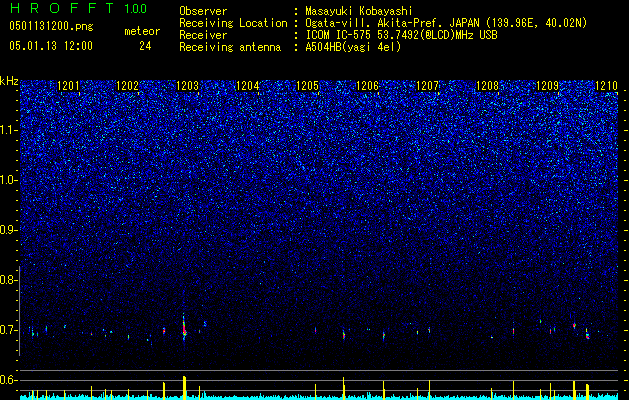The height and width of the screenshot is (400, 629).
Task: Click the strongest meteor echo at 1203
Action: 184,327
